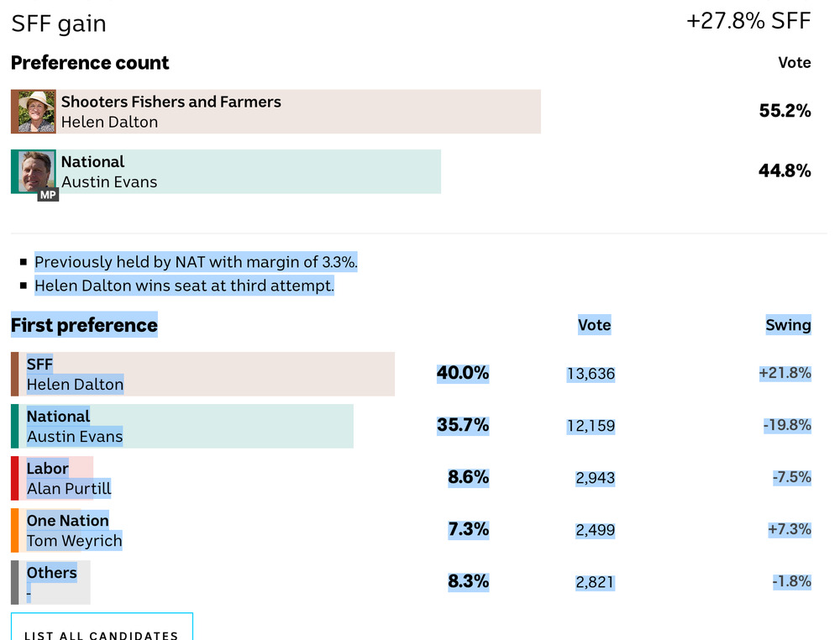
Task: Click the +21.8% swing value for SFF
Action: (785, 373)
